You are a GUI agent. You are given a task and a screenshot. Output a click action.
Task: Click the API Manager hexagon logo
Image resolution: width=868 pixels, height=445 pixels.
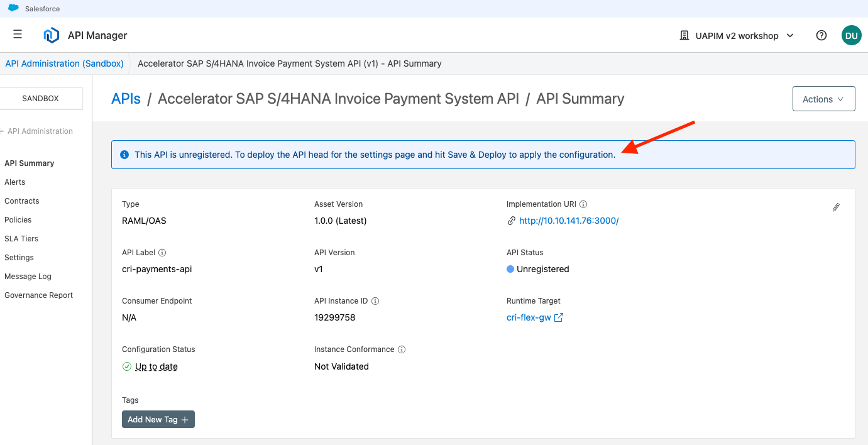point(51,35)
